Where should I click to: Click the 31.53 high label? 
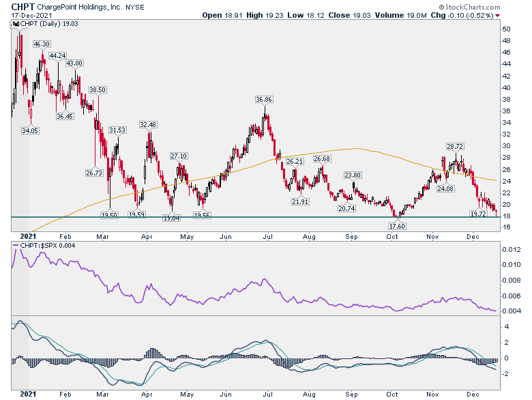[117, 130]
